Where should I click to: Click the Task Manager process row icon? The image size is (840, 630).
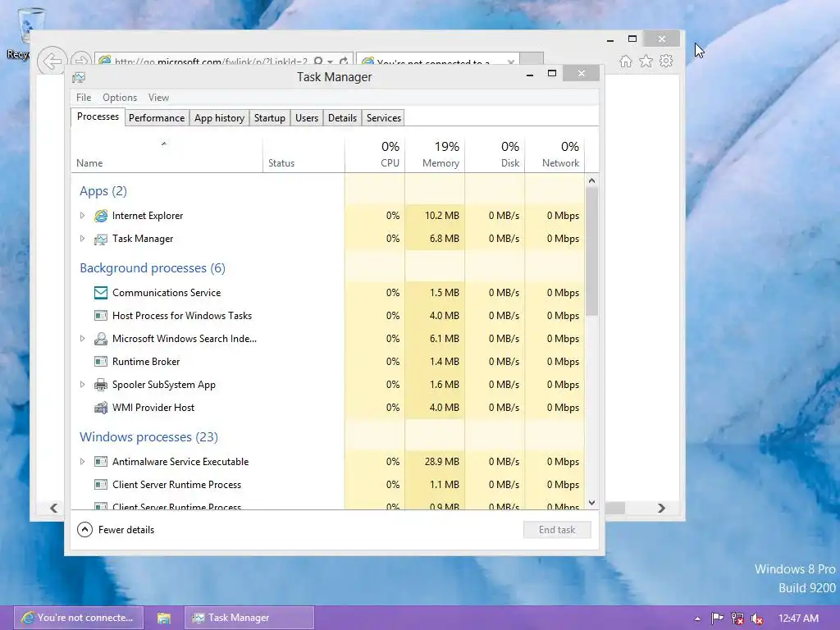(x=101, y=239)
